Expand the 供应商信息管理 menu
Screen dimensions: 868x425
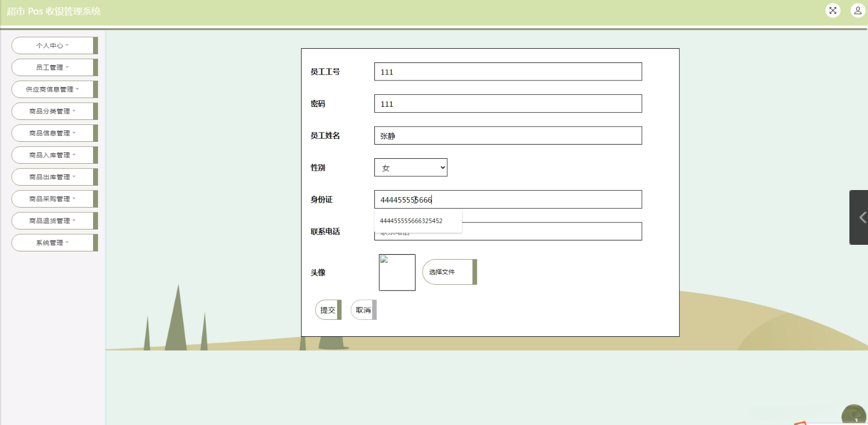click(54, 89)
